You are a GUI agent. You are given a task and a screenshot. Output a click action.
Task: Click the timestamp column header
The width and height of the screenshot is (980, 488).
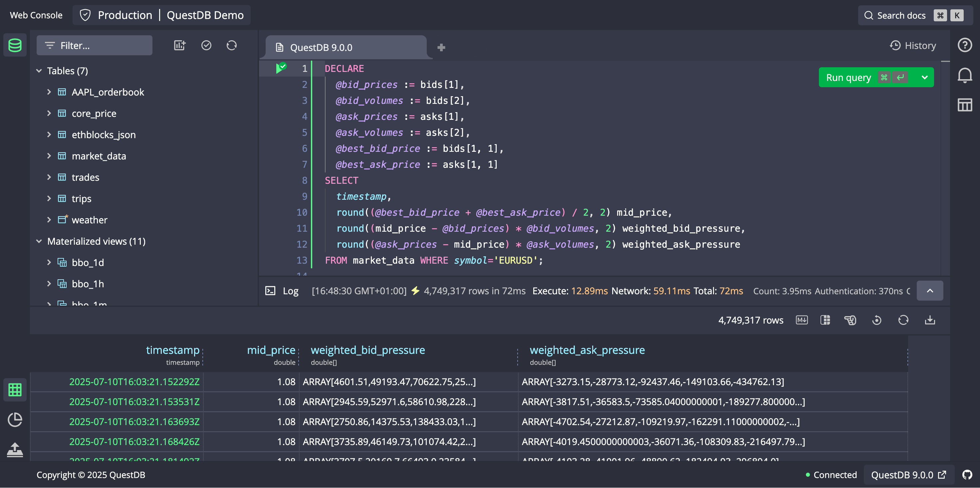pyautogui.click(x=173, y=350)
